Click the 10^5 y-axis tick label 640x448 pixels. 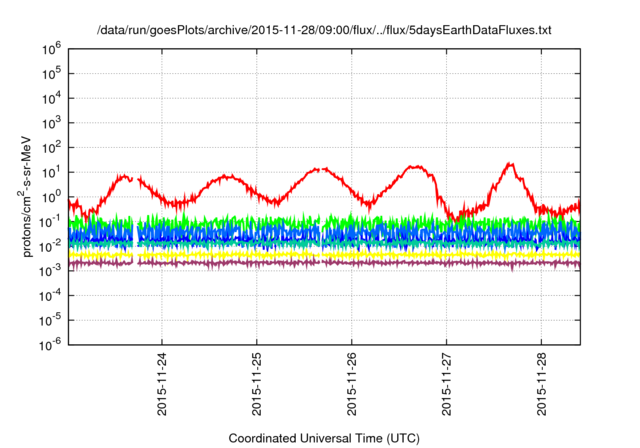coord(51,74)
